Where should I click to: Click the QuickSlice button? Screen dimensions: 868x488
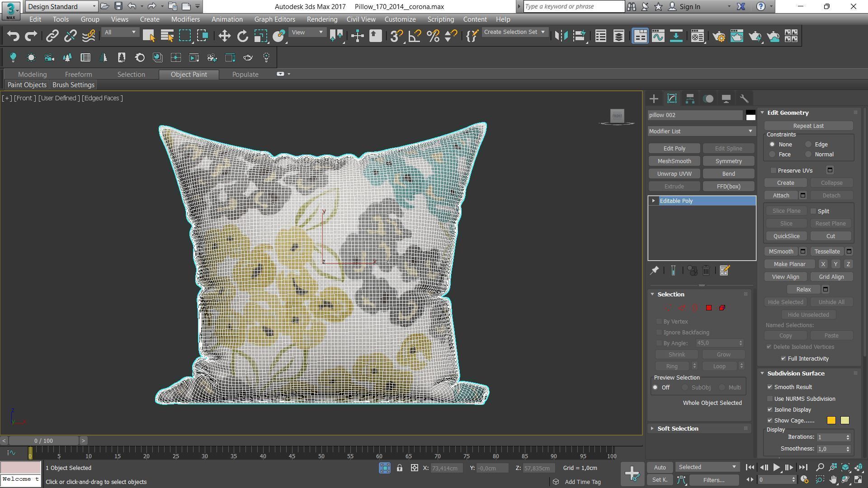[786, 236]
